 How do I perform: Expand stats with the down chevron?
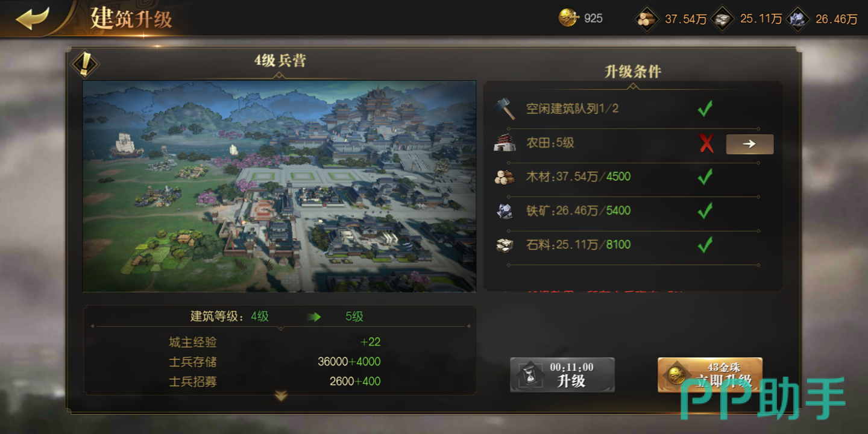[x=281, y=396]
